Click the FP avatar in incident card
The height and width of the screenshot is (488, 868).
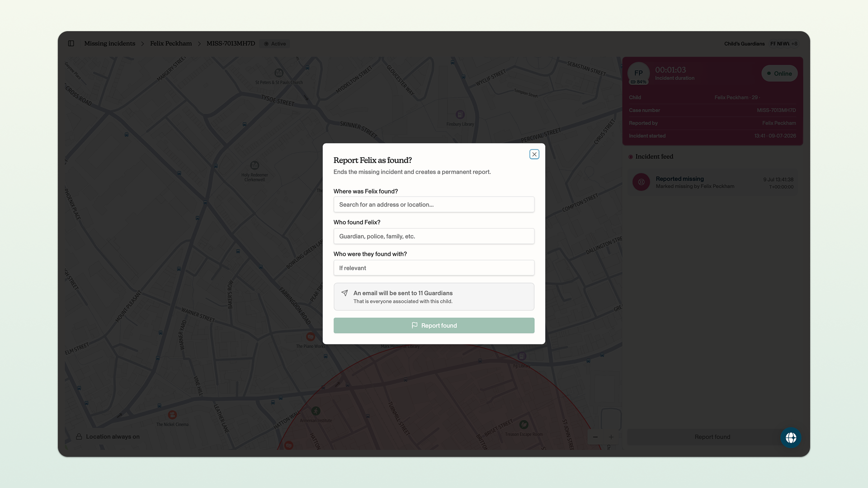click(x=638, y=73)
